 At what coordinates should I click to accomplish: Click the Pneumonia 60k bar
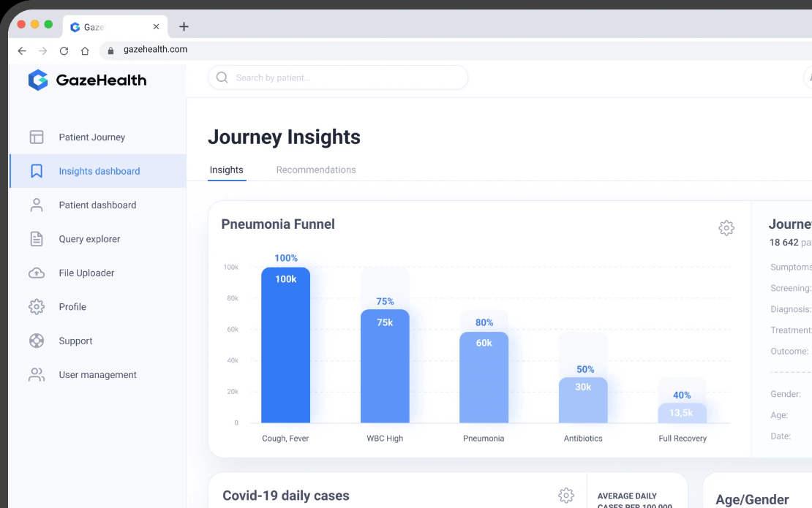point(484,378)
